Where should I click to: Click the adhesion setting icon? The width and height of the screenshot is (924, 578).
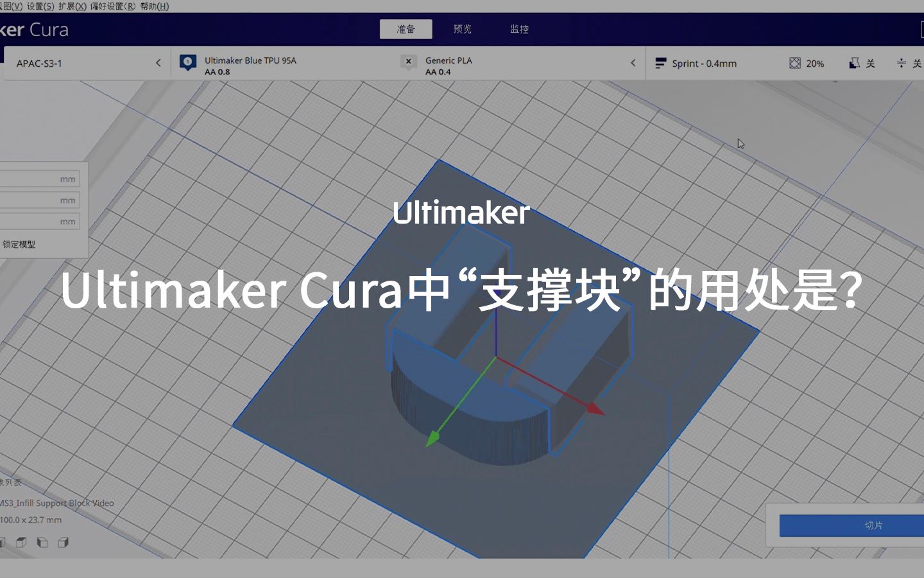[x=902, y=63]
